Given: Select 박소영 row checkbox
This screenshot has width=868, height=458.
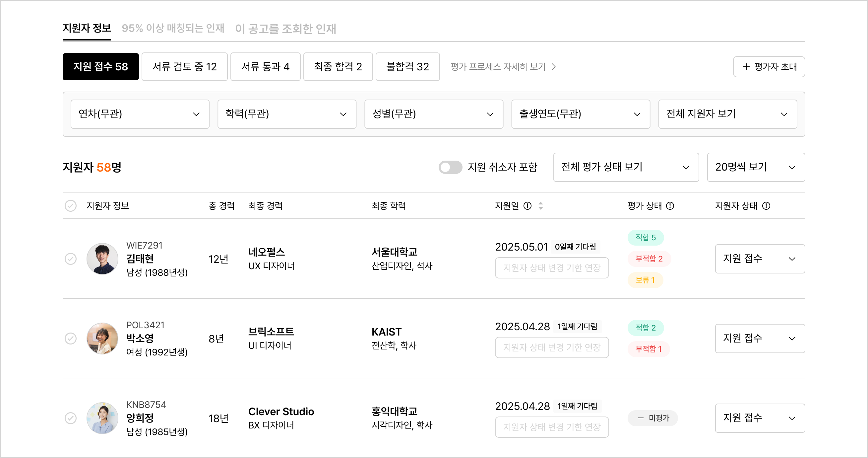Looking at the screenshot, I should [70, 338].
